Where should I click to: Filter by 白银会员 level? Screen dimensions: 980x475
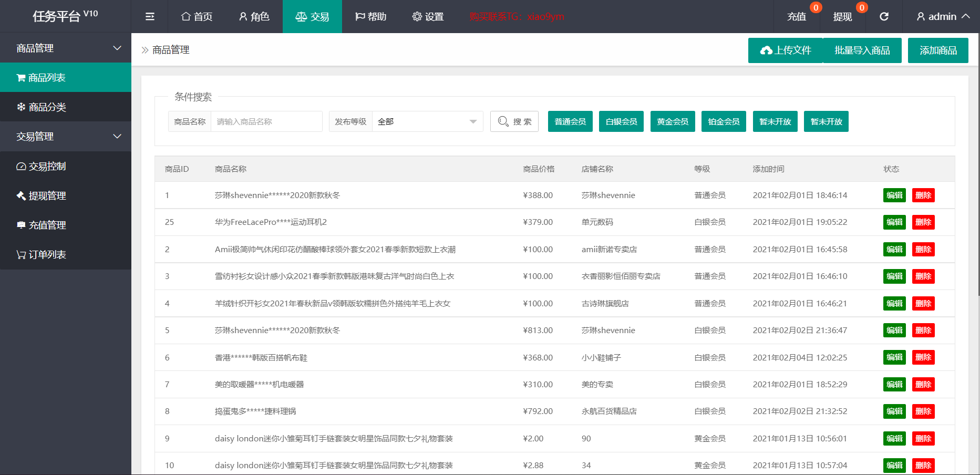pos(621,121)
